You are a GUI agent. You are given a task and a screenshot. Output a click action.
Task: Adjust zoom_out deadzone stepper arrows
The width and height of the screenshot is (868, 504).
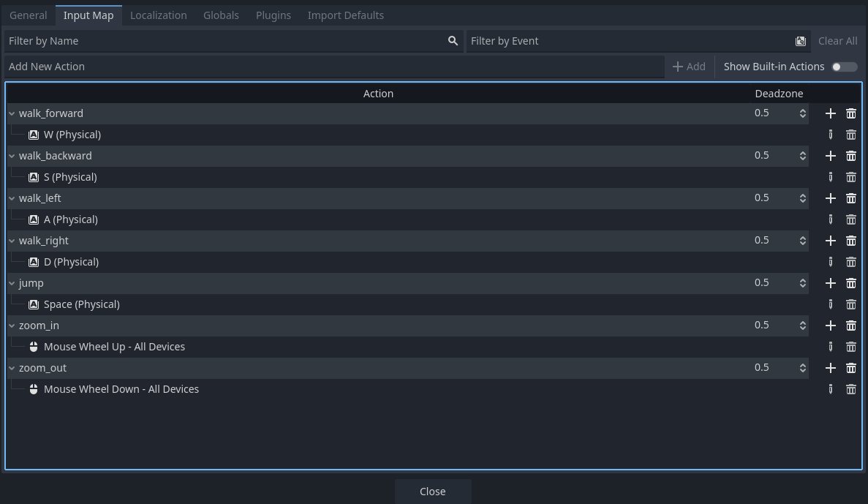803,369
